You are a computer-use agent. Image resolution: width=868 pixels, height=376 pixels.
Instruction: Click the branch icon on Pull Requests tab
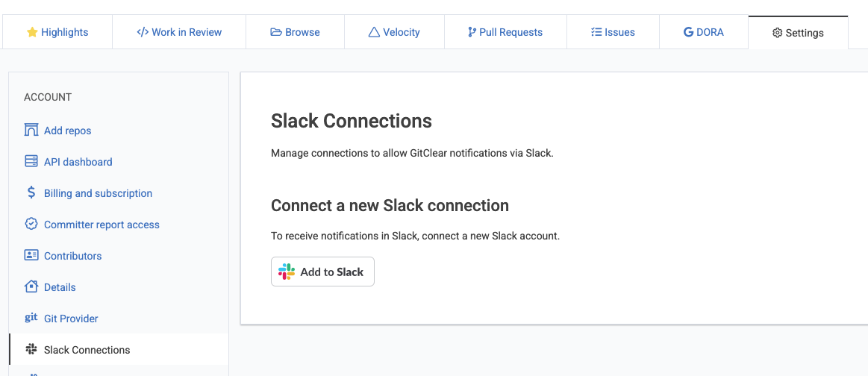point(472,32)
